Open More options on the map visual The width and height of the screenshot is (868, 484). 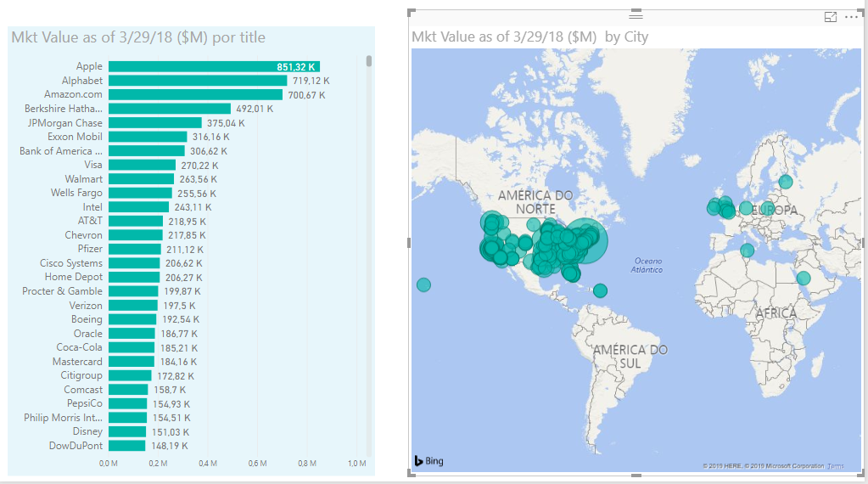coord(851,18)
